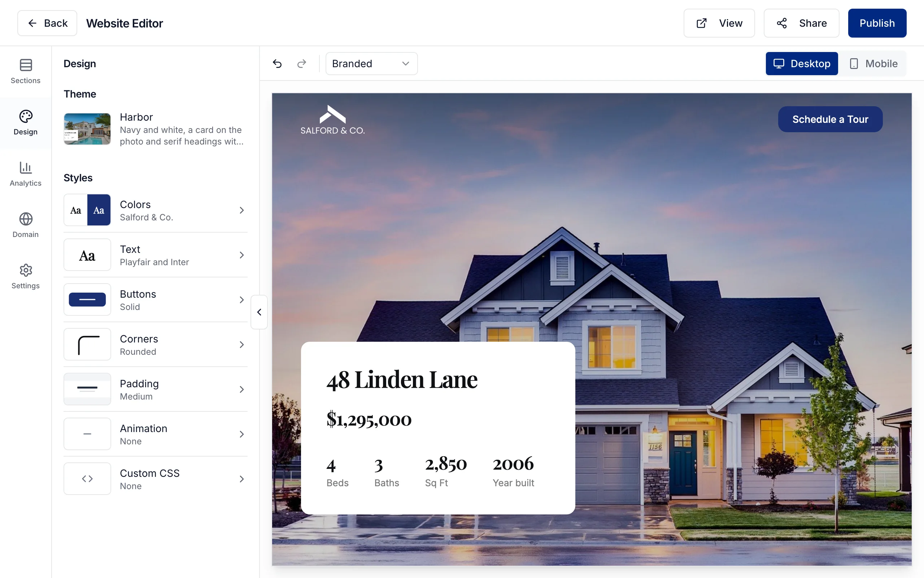Click the 3 Baths stat
Viewport: 924px width, 578px height.
click(x=387, y=472)
